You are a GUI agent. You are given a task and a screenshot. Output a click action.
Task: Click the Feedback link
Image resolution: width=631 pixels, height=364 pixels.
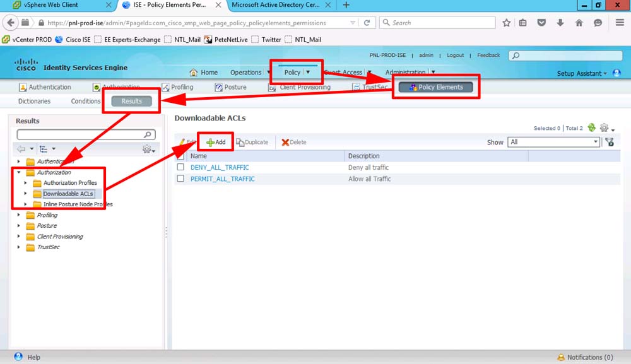click(x=488, y=55)
